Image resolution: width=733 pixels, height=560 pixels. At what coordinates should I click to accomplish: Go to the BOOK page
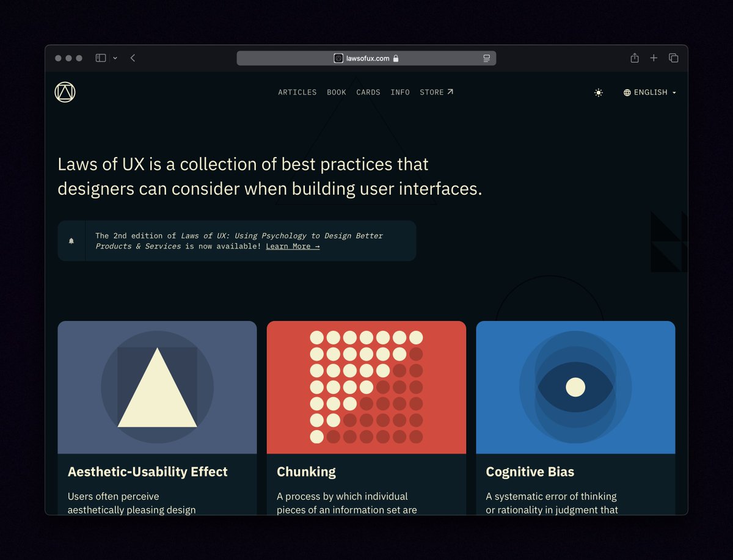tap(337, 92)
